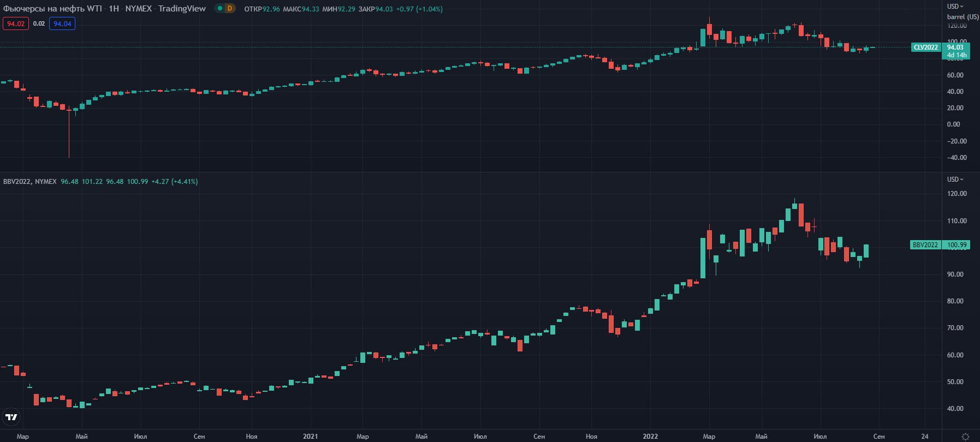Click the orange D delayed-data badge
980x442 pixels.
[x=230, y=9]
